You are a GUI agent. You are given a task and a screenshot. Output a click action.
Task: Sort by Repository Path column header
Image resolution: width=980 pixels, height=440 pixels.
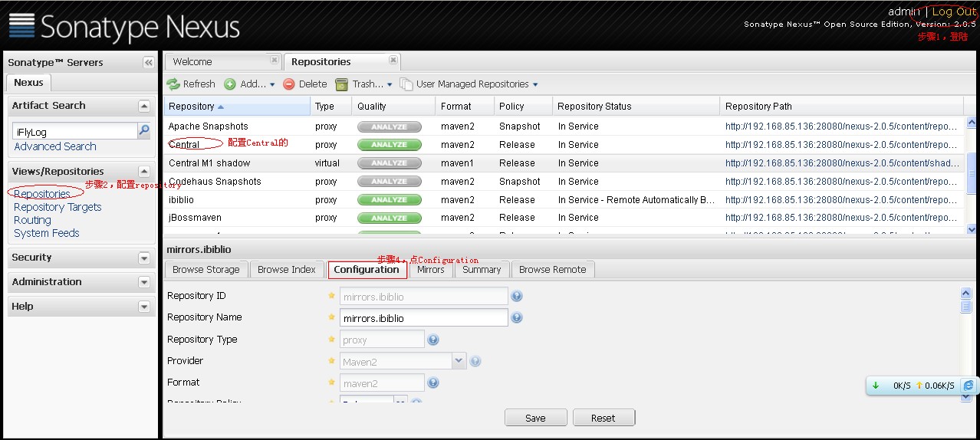click(842, 107)
